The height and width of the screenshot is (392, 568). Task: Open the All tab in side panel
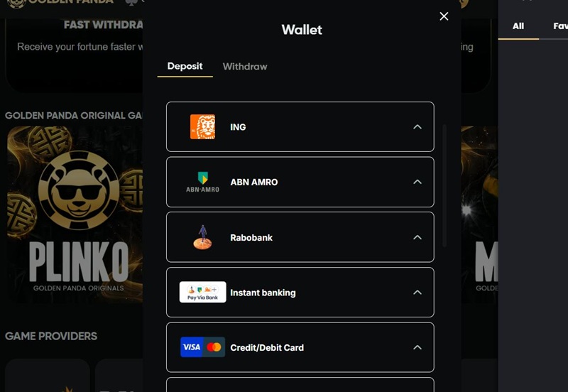click(x=518, y=26)
